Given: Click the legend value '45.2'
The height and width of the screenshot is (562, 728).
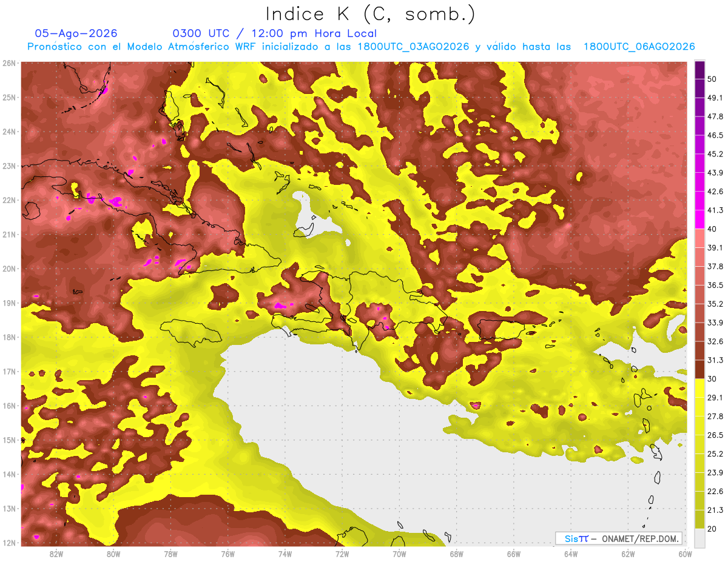Looking at the screenshot, I should coord(716,153).
